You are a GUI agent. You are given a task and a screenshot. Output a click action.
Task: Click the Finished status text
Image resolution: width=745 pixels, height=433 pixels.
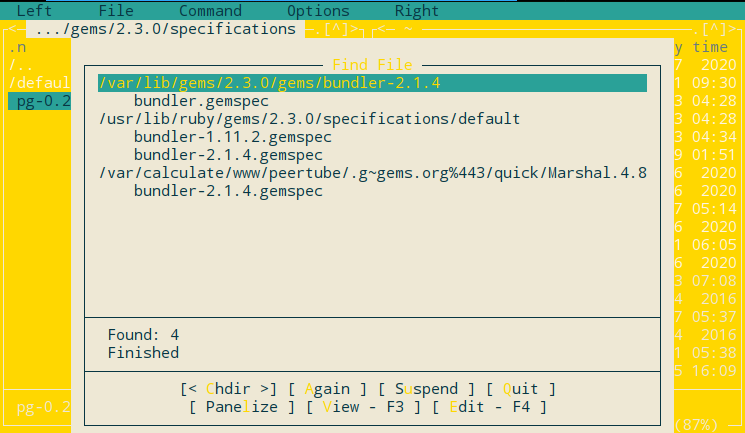[143, 353]
